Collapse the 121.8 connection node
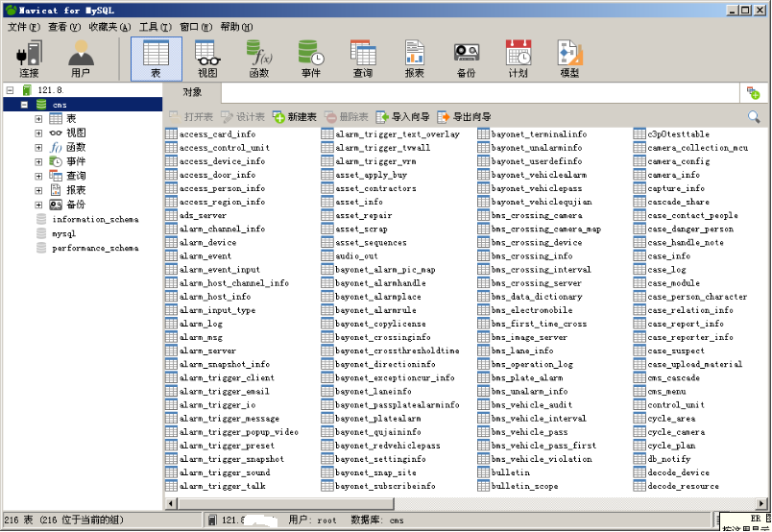This screenshot has width=772, height=532. coord(10,90)
